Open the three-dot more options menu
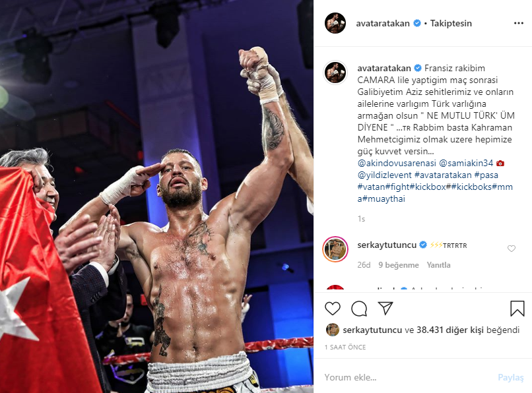The height and width of the screenshot is (393, 532). tap(518, 23)
